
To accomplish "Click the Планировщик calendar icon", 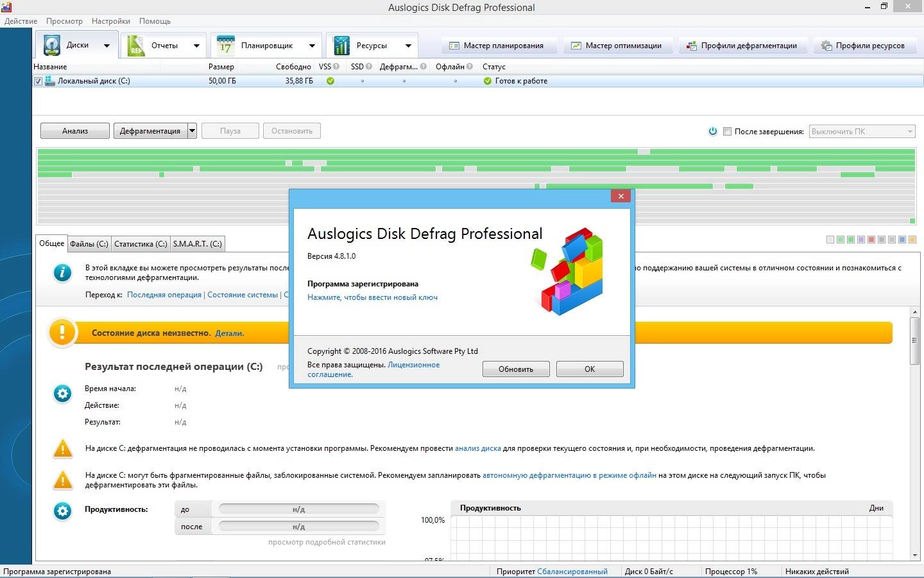I will pyautogui.click(x=225, y=46).
